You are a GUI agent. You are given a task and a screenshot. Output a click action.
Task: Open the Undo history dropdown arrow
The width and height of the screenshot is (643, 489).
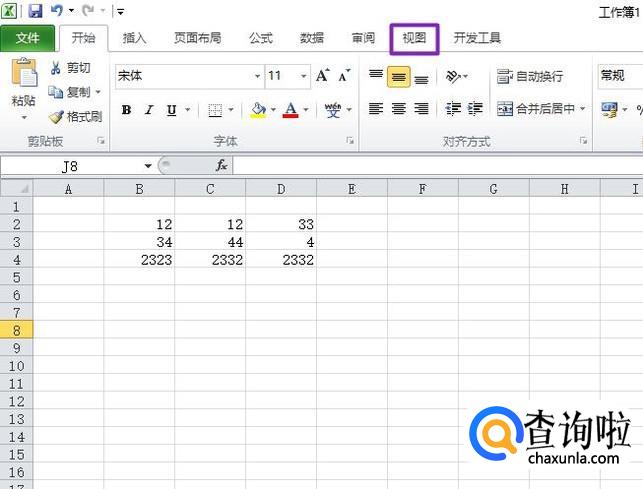point(71,11)
